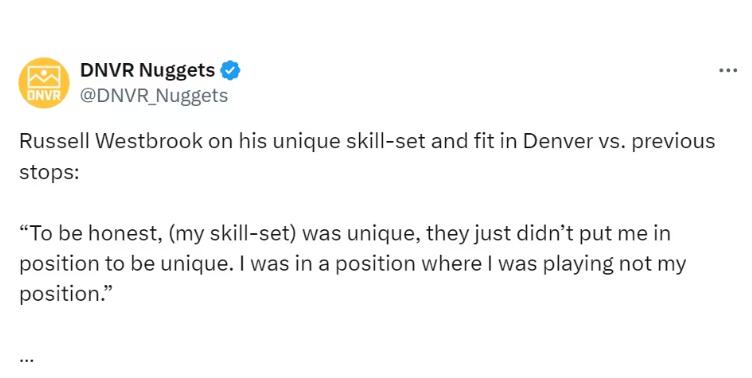Click the blue verified checkmark badge
This screenshot has width=752, height=378.
pyautogui.click(x=230, y=71)
